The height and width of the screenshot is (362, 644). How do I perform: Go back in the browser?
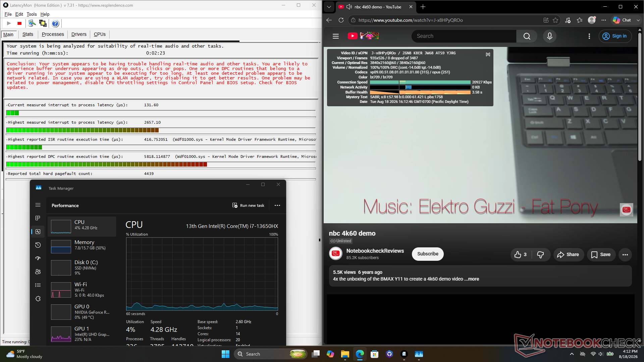point(329,20)
